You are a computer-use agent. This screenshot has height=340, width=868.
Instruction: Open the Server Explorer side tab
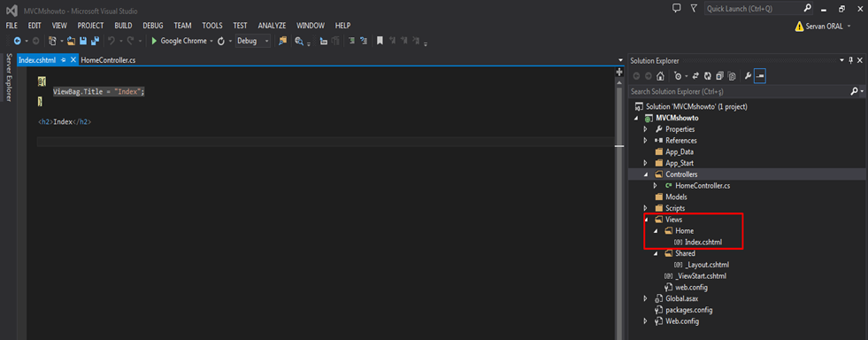coord(8,78)
